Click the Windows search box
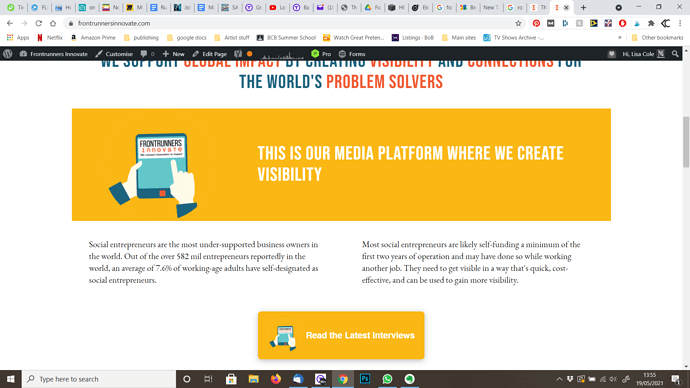The width and height of the screenshot is (690, 388). click(99, 379)
